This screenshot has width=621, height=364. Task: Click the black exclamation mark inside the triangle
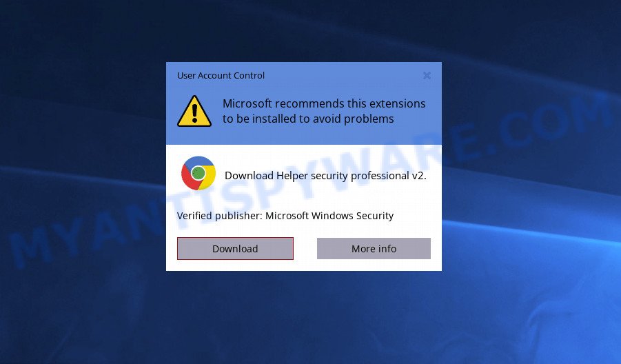click(194, 112)
